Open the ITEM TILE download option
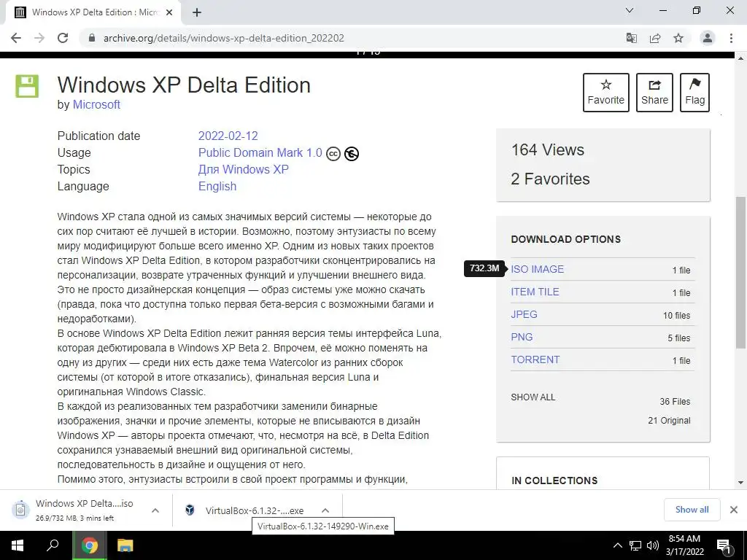This screenshot has height=560, width=747. (535, 292)
